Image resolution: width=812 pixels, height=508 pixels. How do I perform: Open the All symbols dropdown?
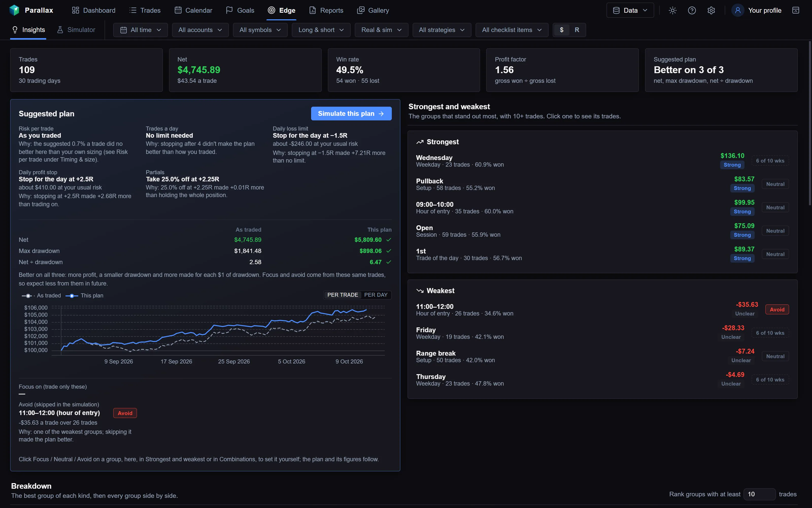click(260, 30)
